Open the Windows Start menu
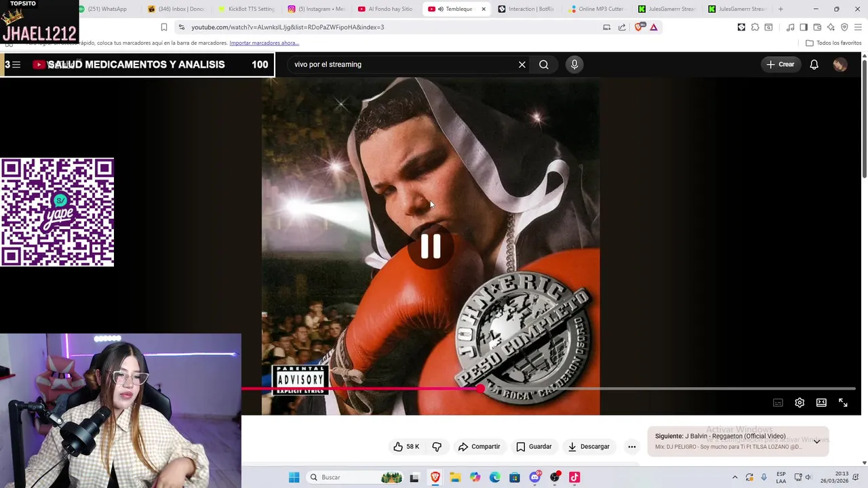Screen dimensions: 868x488 [294, 477]
